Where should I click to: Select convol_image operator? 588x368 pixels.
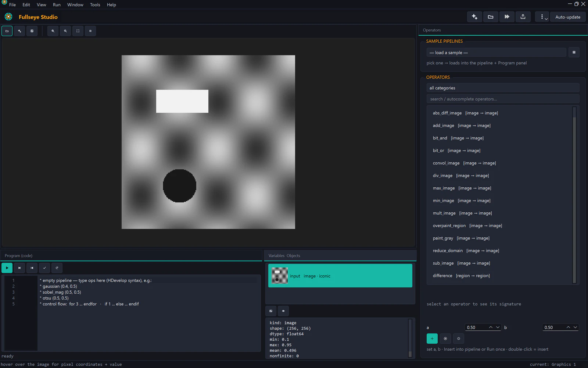(500, 163)
